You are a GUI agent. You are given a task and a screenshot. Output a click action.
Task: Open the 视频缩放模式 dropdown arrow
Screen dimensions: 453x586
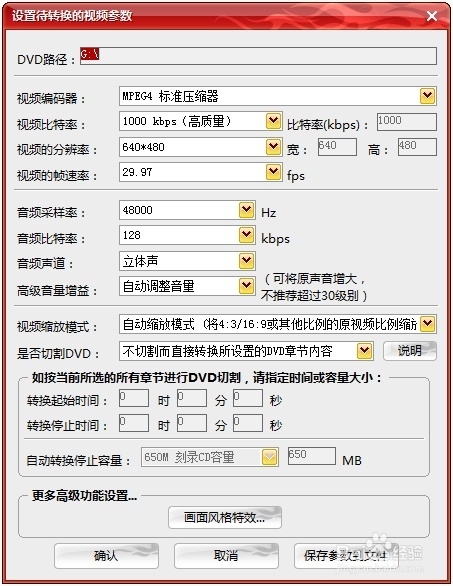pos(427,324)
